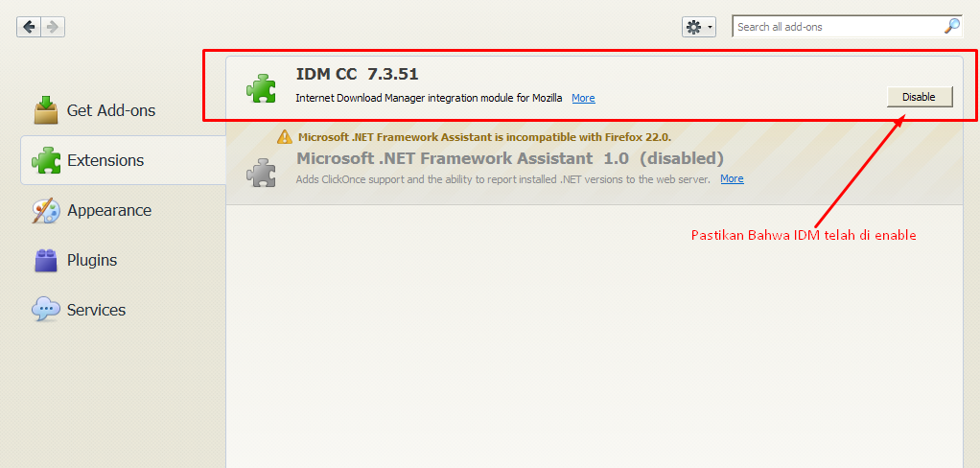Click the blue Plugins brick icon
The height and width of the screenshot is (468, 980).
click(46, 261)
